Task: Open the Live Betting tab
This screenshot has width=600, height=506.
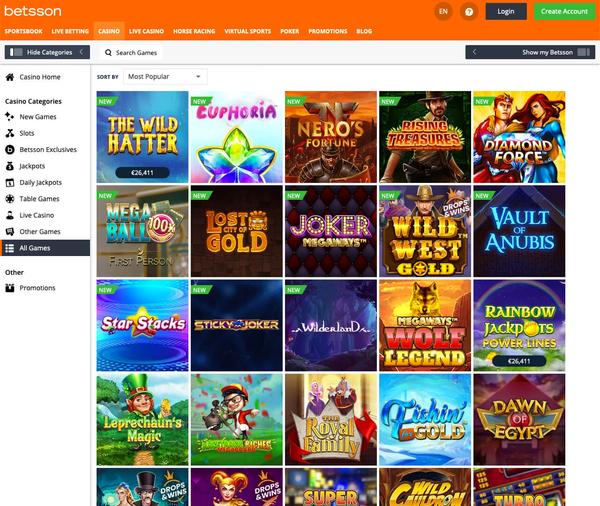Action: (70, 31)
